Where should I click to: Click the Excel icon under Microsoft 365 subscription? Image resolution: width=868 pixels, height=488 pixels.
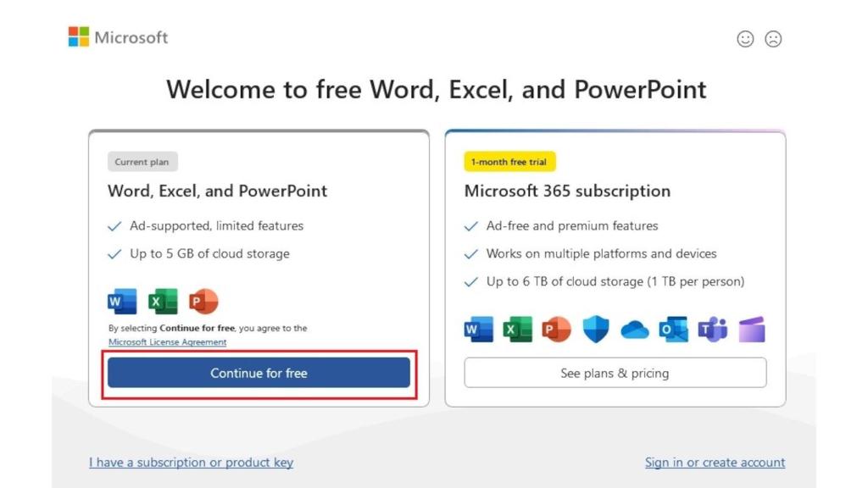[x=517, y=330]
